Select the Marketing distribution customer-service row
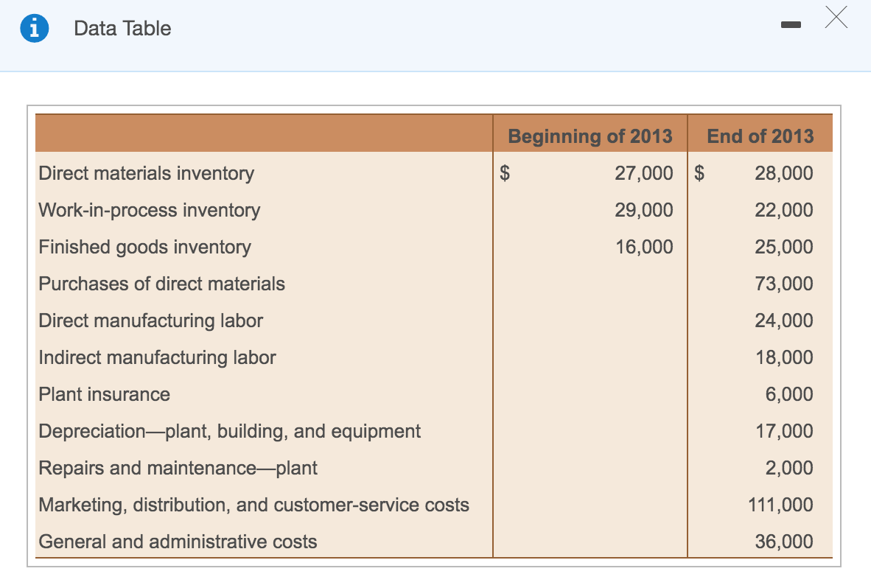The image size is (871, 588). [x=253, y=505]
